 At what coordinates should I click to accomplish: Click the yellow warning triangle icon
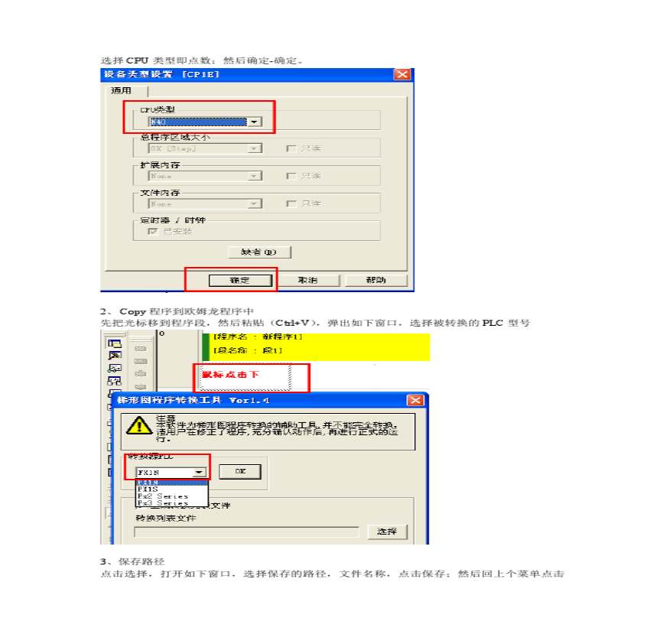pos(139,425)
